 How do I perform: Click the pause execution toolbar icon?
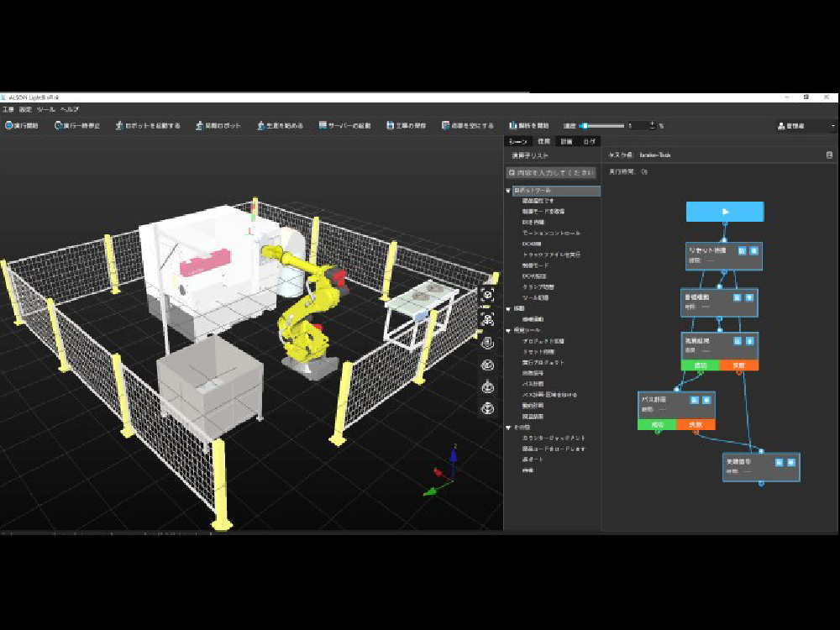coord(59,126)
